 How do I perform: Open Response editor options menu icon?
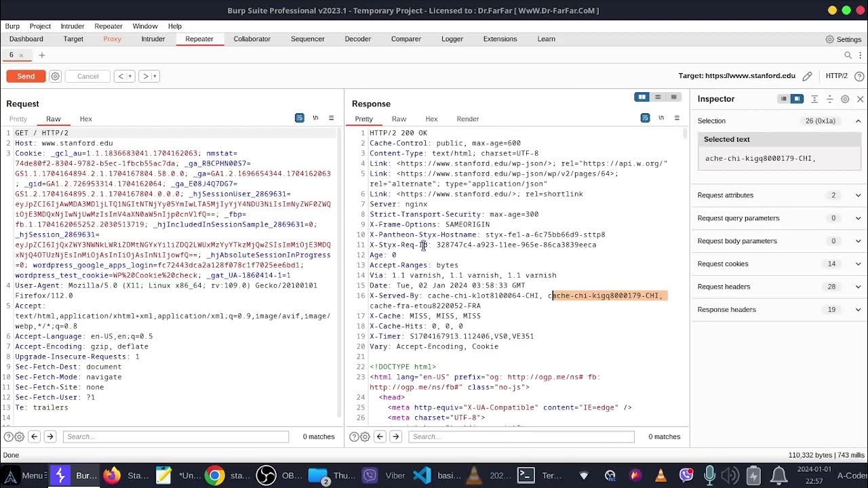point(677,118)
